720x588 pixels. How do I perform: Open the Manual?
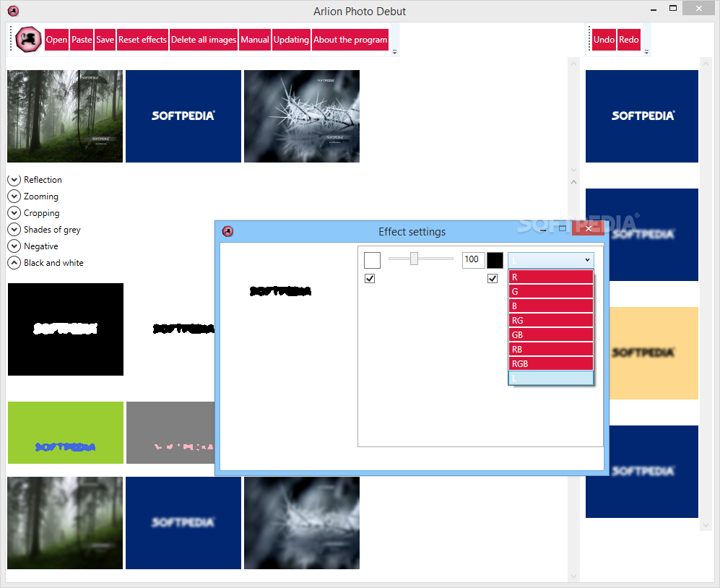coord(255,40)
